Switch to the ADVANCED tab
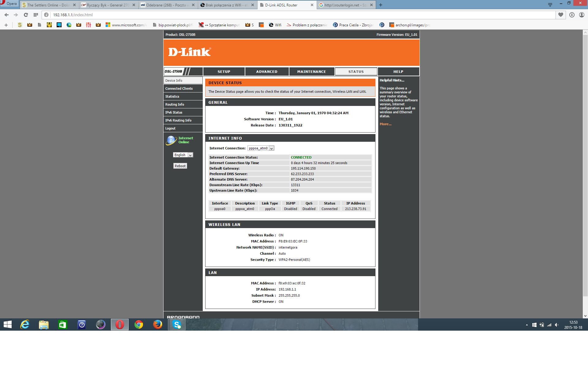The width and height of the screenshot is (588, 368). [x=267, y=72]
